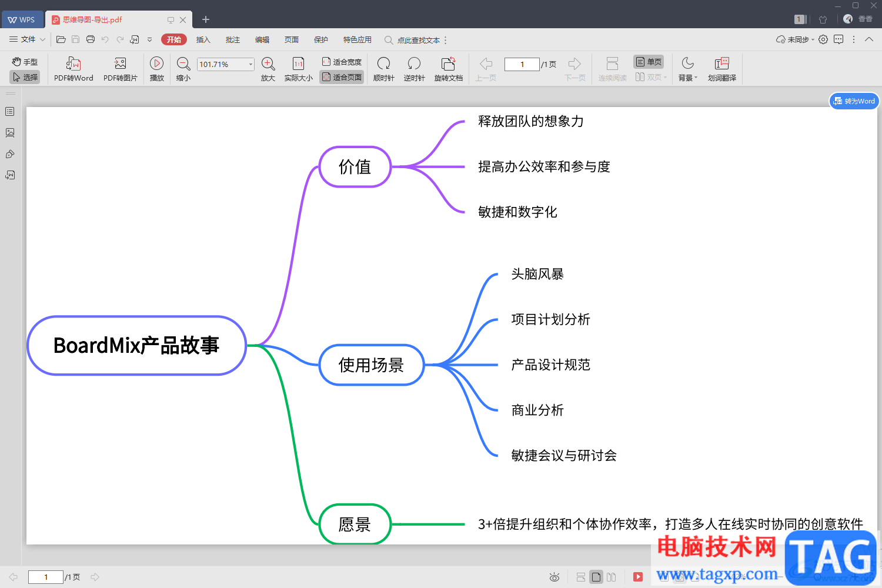Switch to single page layout in status bar

pyautogui.click(x=596, y=577)
